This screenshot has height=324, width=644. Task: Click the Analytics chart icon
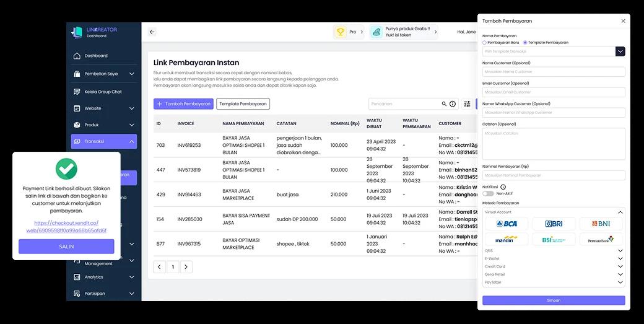pos(77,277)
